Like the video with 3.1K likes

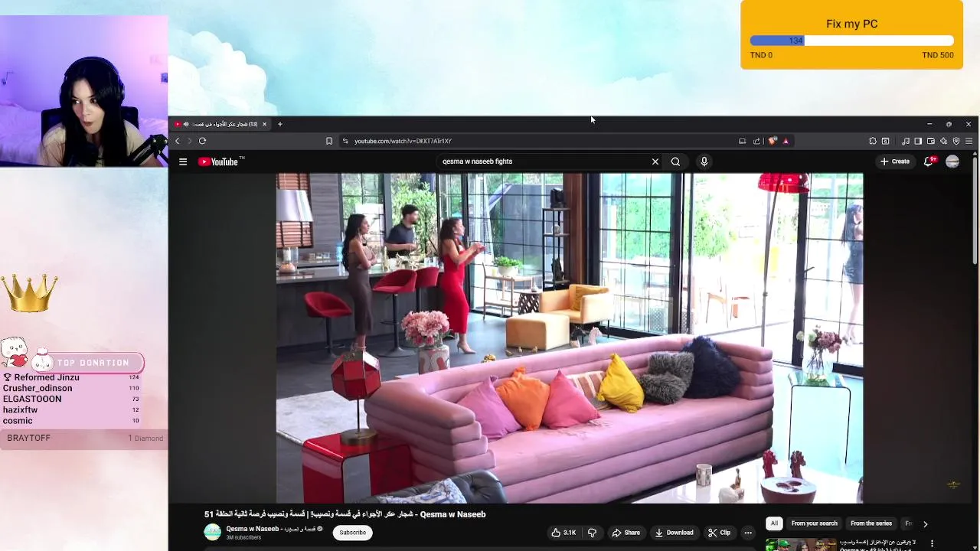pyautogui.click(x=563, y=533)
